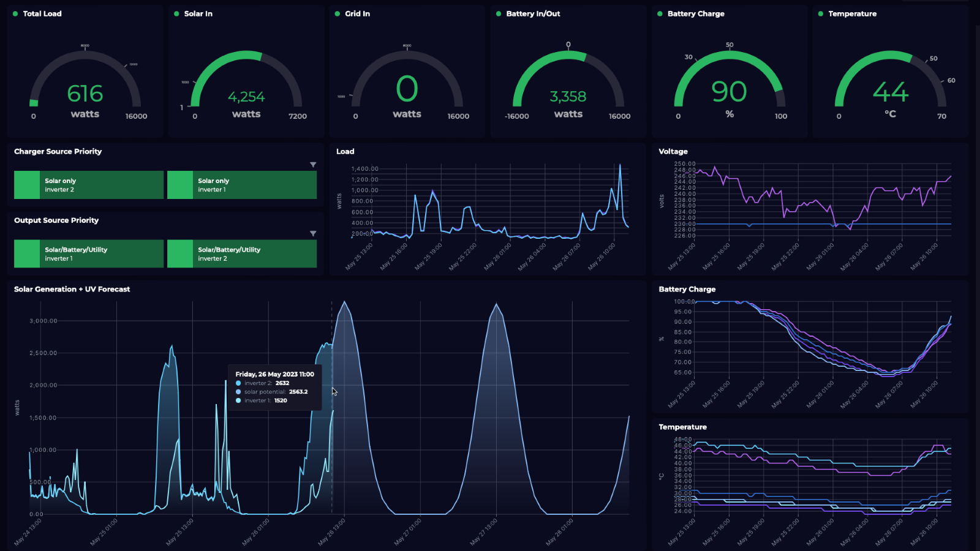Toggle the inverter 1 series dot in tooltip
Viewport: 980px width, 551px height.
(x=238, y=400)
